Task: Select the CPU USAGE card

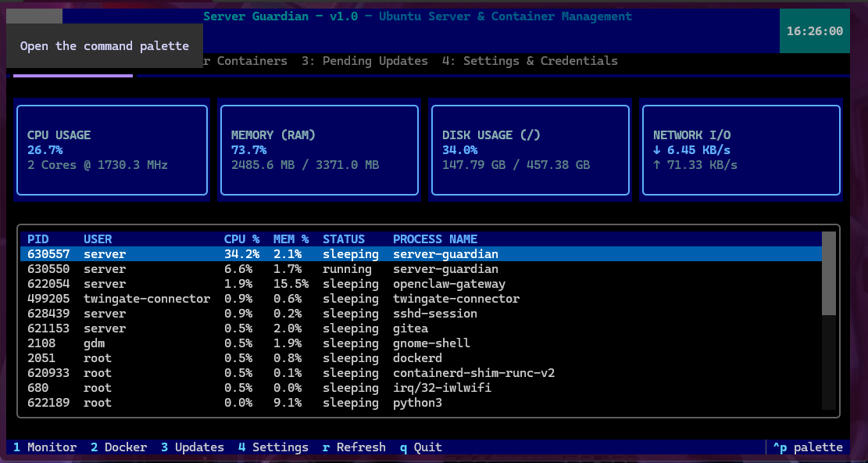Action: [112, 150]
